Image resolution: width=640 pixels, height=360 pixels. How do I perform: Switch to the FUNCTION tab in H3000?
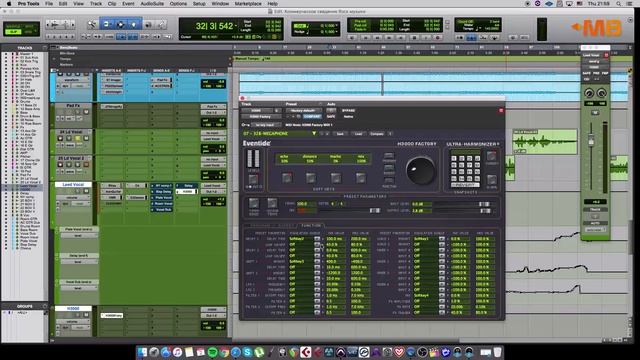(x=311, y=225)
